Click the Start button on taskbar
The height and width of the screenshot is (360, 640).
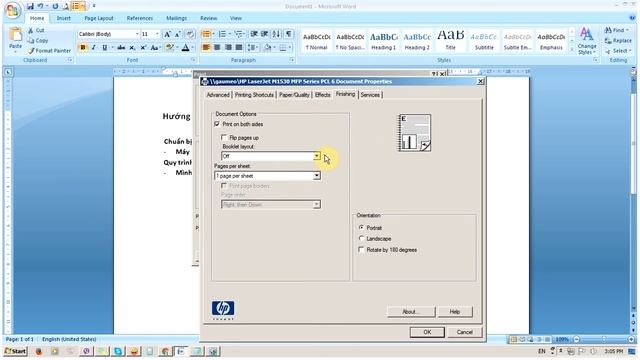[16, 351]
